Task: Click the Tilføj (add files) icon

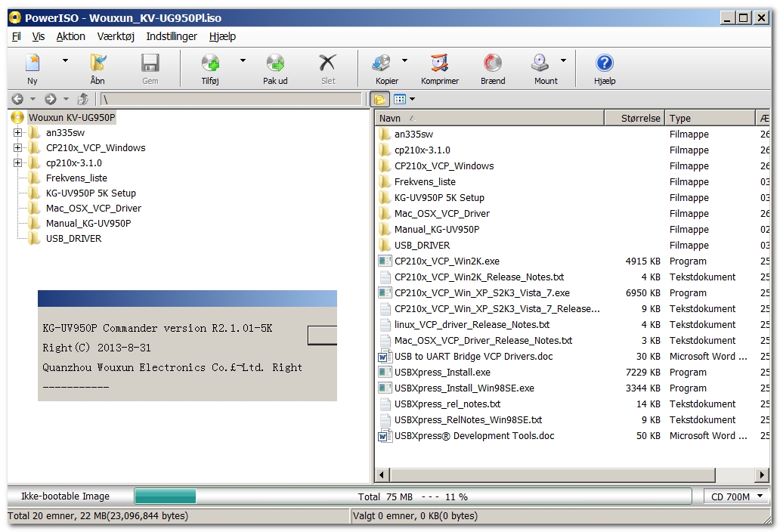Action: pyautogui.click(x=210, y=63)
